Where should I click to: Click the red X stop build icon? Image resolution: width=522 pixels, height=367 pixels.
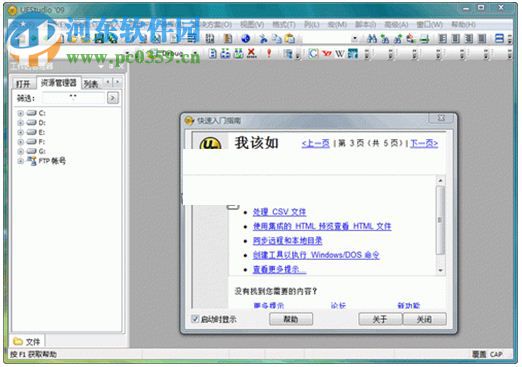(252, 53)
